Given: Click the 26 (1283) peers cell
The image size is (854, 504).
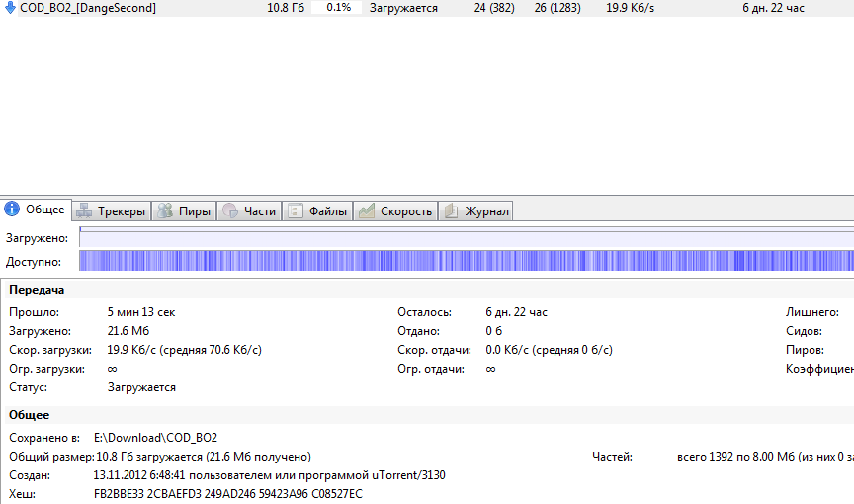Looking at the screenshot, I should (557, 8).
